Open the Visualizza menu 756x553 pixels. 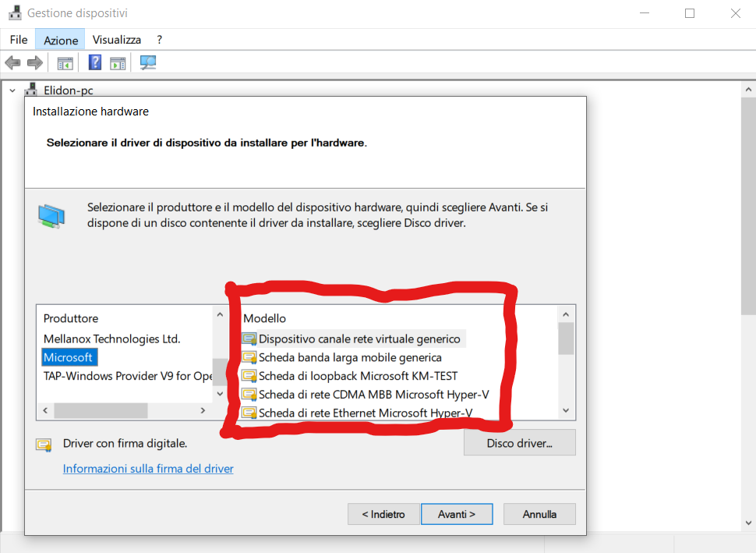[x=116, y=39]
